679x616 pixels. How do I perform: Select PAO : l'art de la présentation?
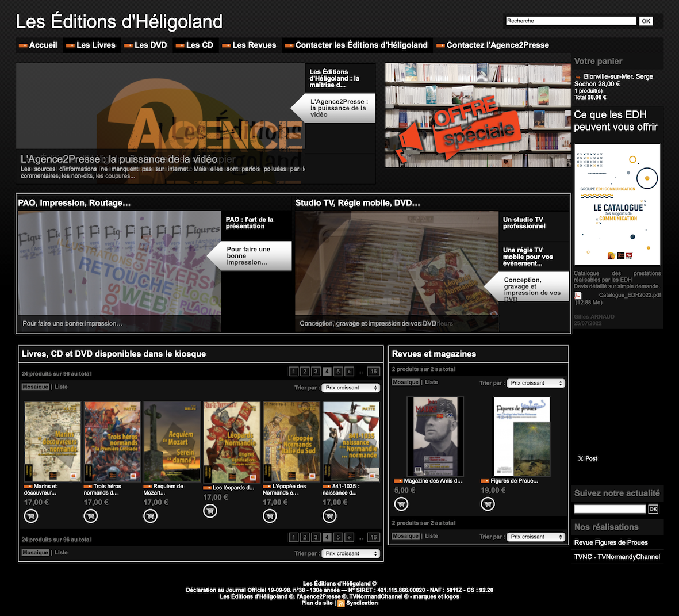[256, 223]
